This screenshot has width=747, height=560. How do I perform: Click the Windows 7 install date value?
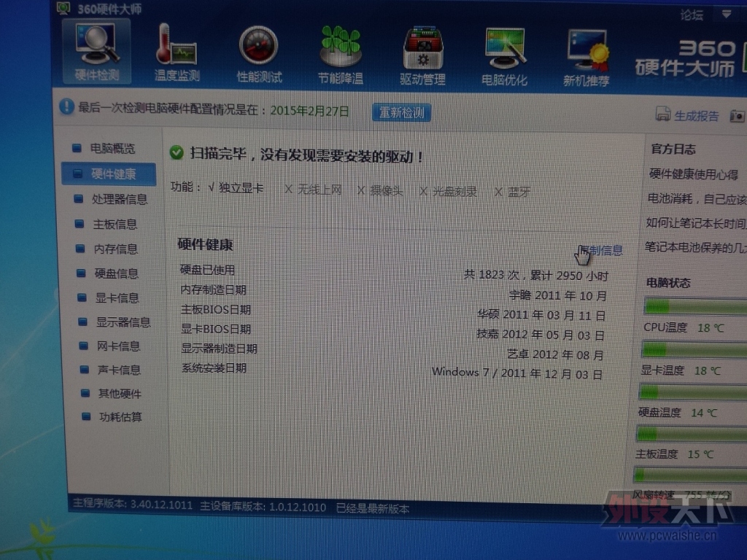pos(517,373)
